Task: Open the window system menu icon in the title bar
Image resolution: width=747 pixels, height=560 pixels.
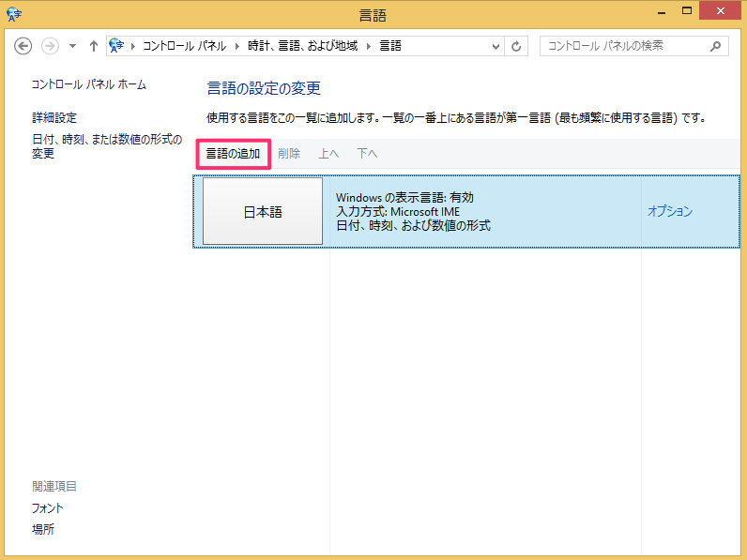Action: point(12,14)
